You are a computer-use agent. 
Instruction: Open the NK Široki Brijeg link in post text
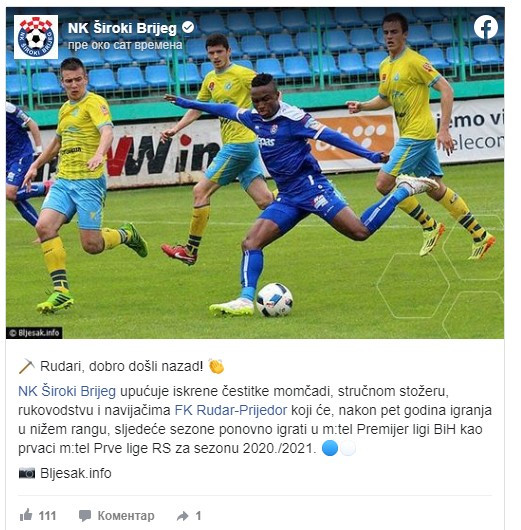click(67, 391)
